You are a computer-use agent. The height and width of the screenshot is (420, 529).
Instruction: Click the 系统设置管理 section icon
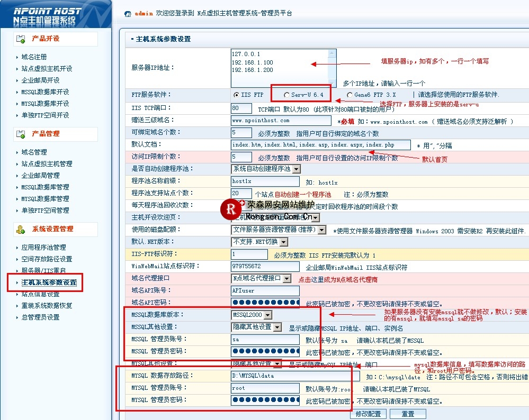21,229
